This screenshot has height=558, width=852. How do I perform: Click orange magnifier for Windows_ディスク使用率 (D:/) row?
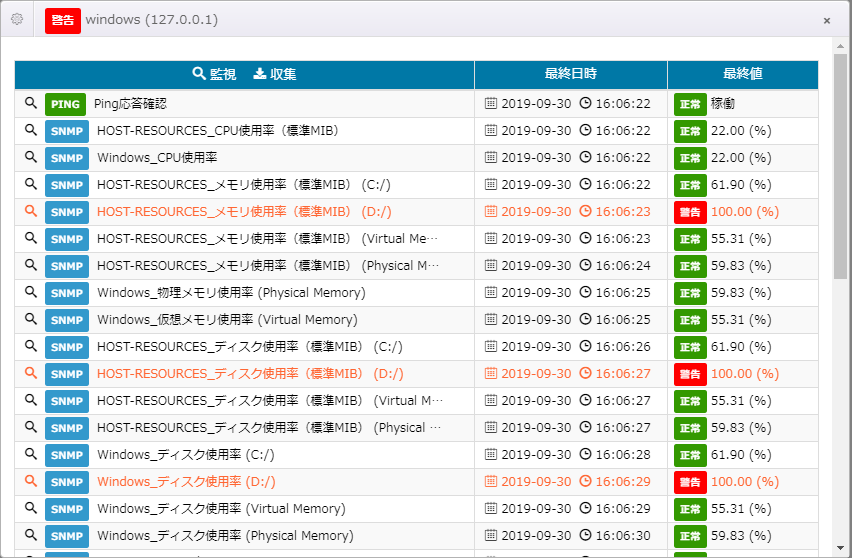pos(31,481)
